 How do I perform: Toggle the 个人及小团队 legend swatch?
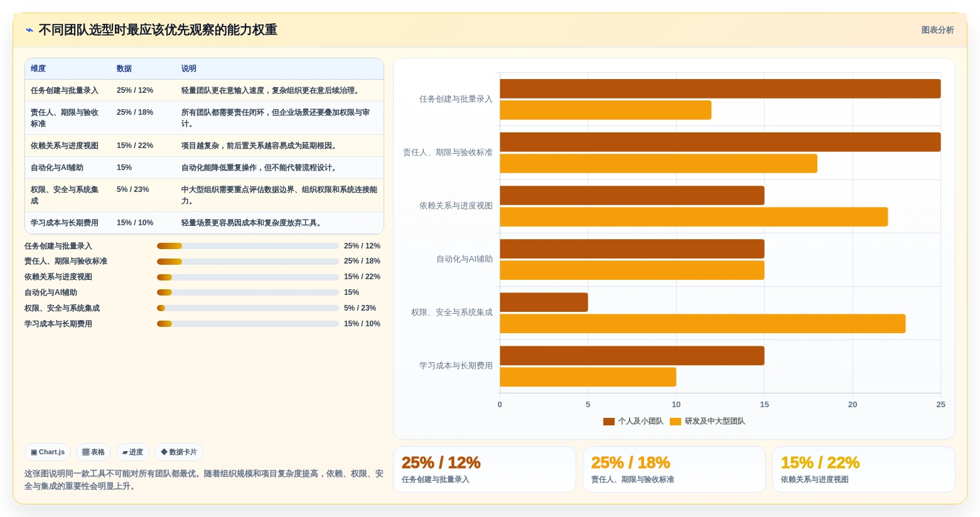(608, 422)
